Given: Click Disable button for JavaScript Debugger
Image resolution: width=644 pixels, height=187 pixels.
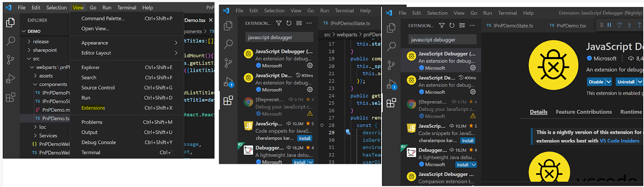Looking at the screenshot, I should (x=596, y=82).
